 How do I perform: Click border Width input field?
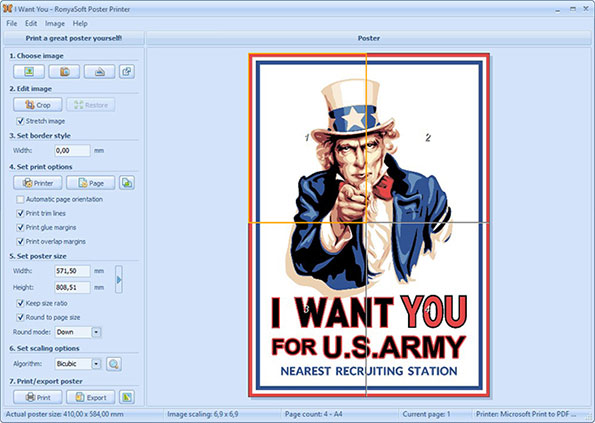coord(72,151)
